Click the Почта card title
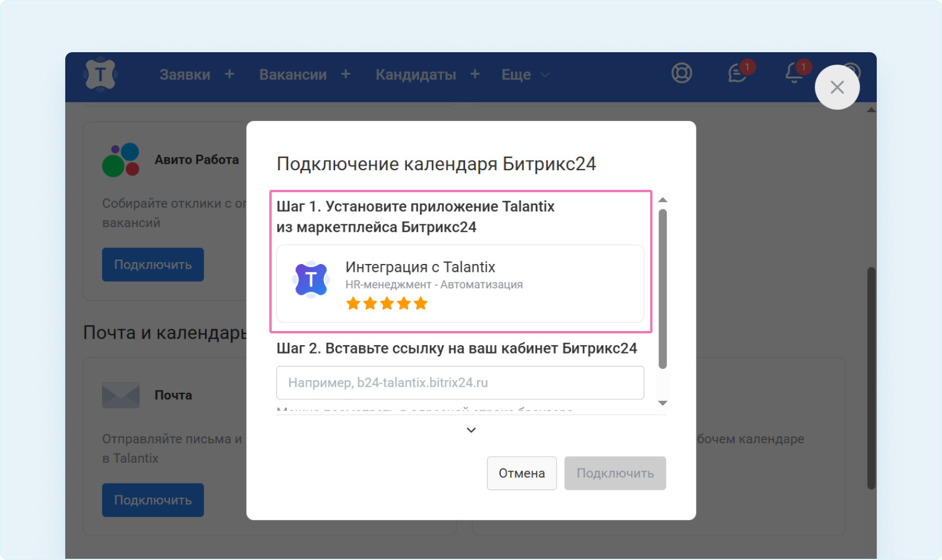 pyautogui.click(x=173, y=395)
